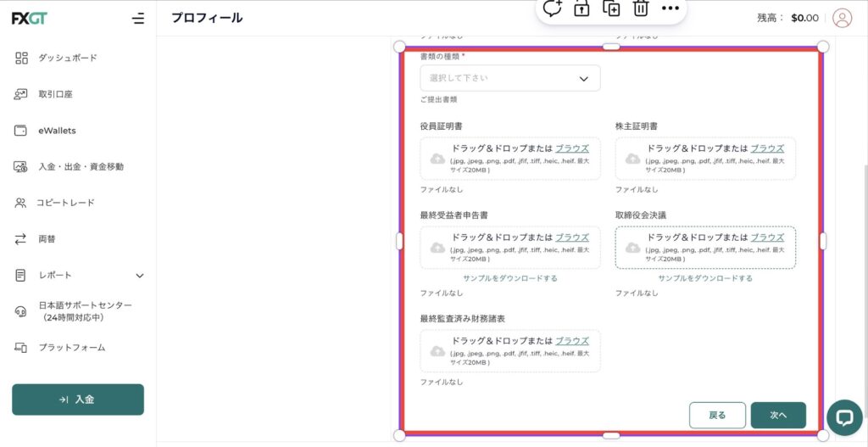
Task: Click サンプルをダウンロードする under 最終受益者申告書
Action: [x=510, y=278]
